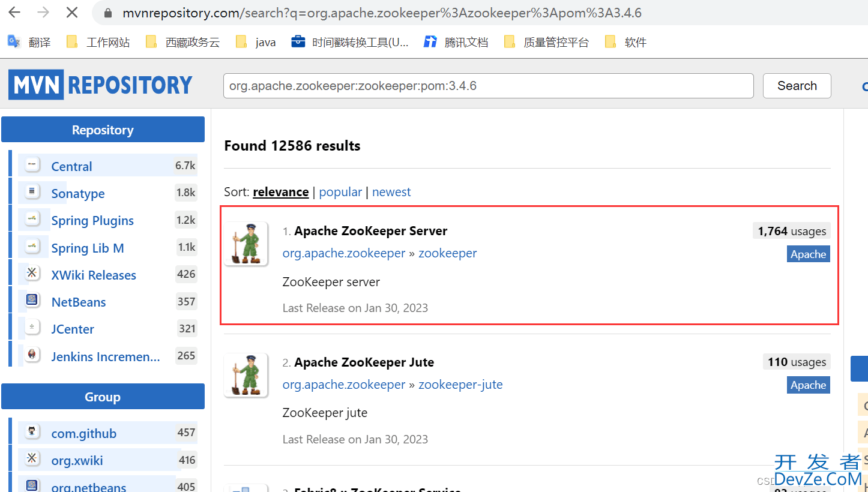Click the Central repository icon
The height and width of the screenshot is (492, 868).
click(32, 165)
